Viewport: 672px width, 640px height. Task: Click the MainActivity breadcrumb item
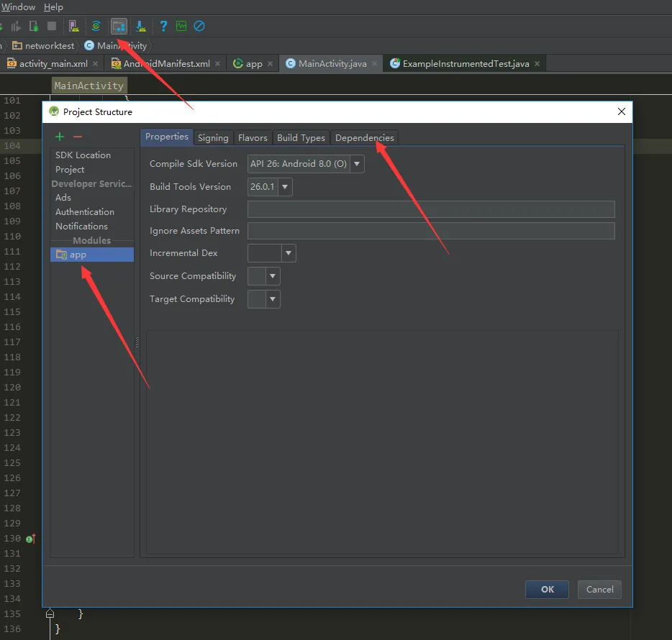(x=116, y=45)
